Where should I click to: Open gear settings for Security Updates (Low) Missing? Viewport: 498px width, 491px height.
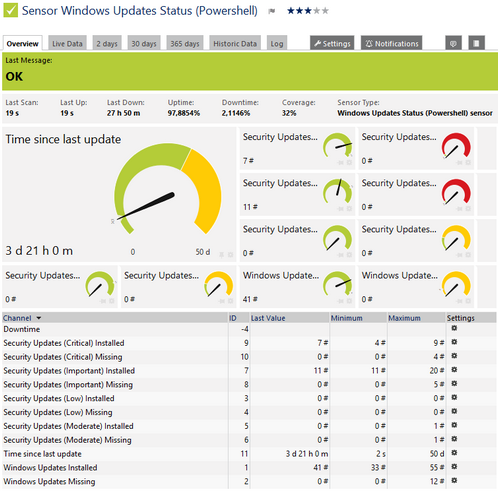[x=454, y=411]
